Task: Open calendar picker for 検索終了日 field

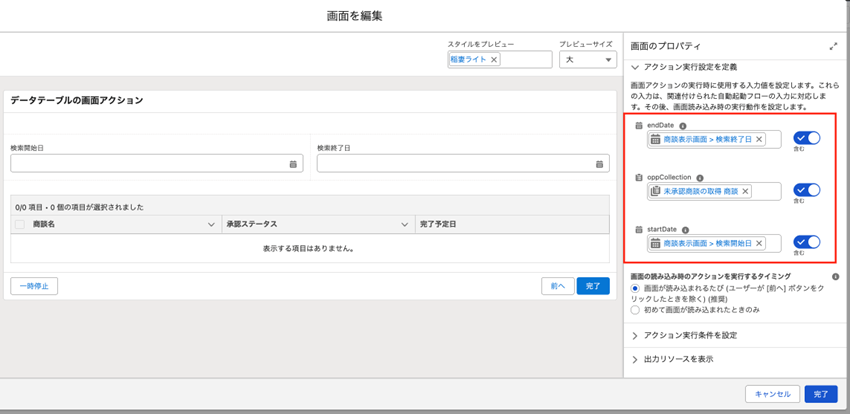Action: pyautogui.click(x=599, y=163)
